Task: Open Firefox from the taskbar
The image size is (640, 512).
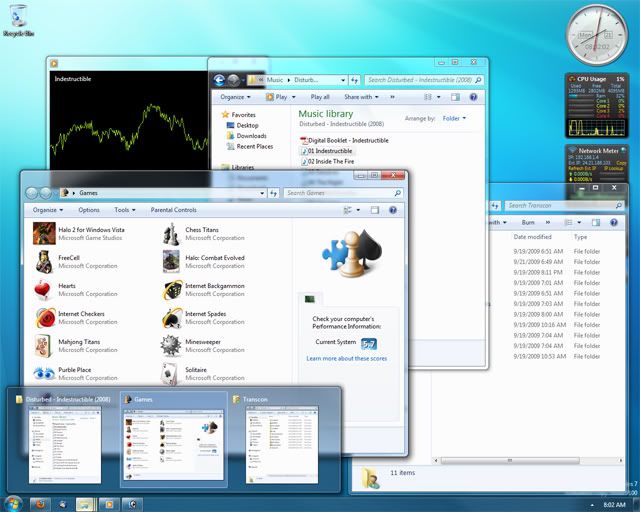Action: pos(41,502)
